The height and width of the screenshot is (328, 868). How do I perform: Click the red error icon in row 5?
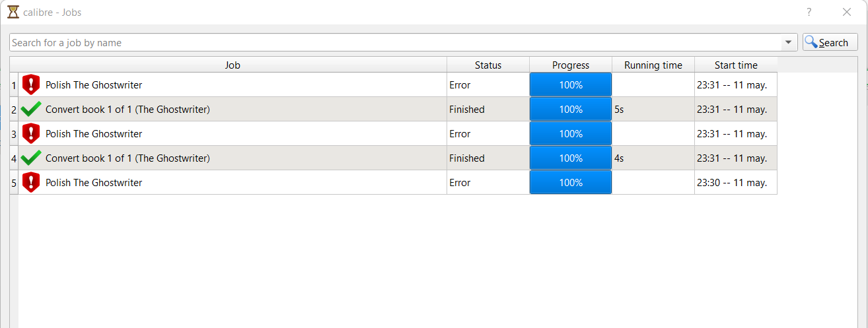click(31, 183)
